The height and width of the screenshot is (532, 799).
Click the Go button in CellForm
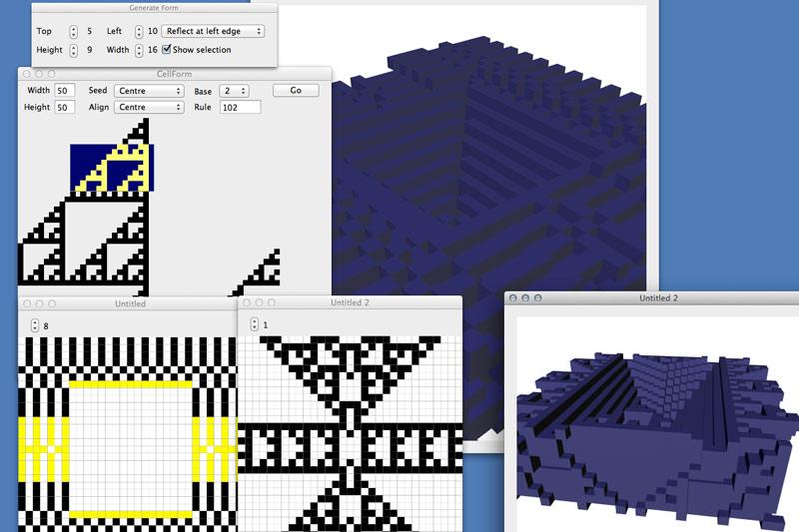296,90
